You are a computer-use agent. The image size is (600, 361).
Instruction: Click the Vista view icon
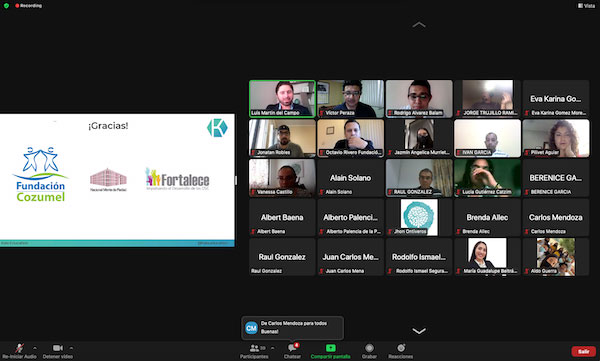[586, 6]
